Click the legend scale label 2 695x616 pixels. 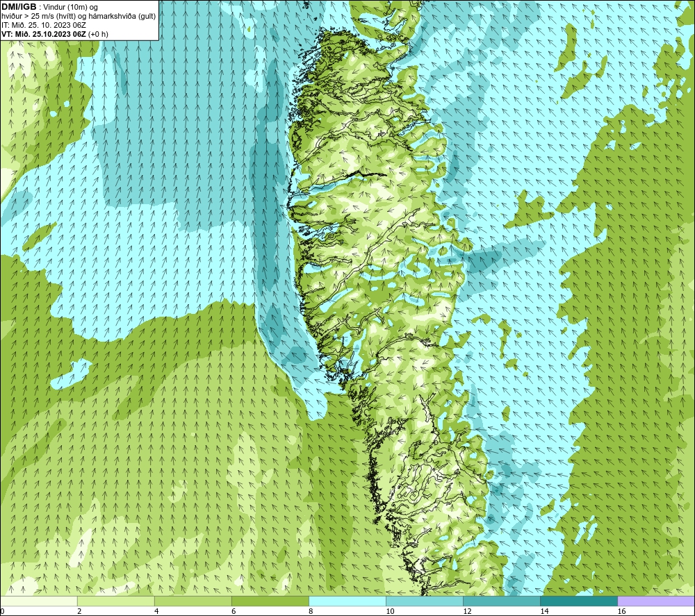click(79, 612)
